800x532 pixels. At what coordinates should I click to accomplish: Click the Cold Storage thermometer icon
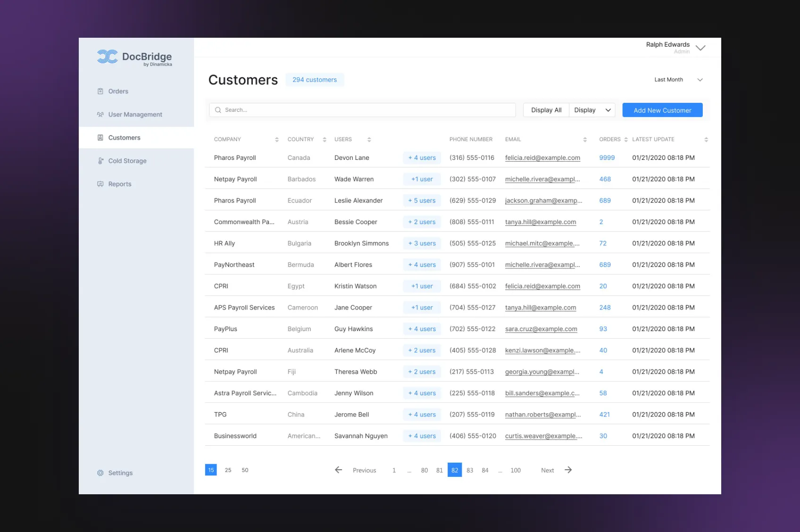pos(100,161)
